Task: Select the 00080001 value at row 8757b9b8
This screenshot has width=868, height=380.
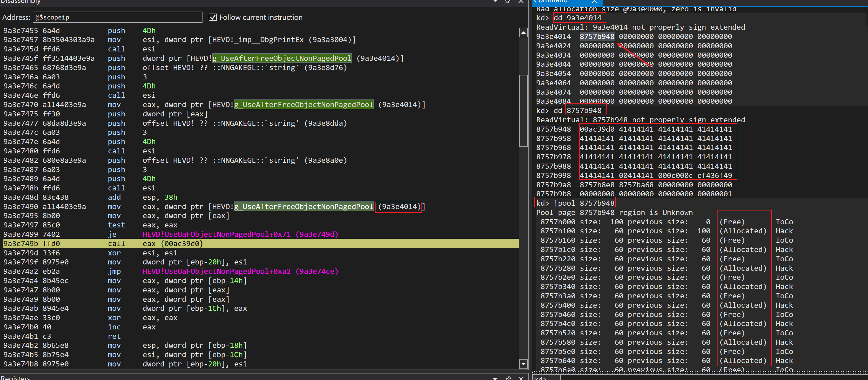Action: click(714, 194)
